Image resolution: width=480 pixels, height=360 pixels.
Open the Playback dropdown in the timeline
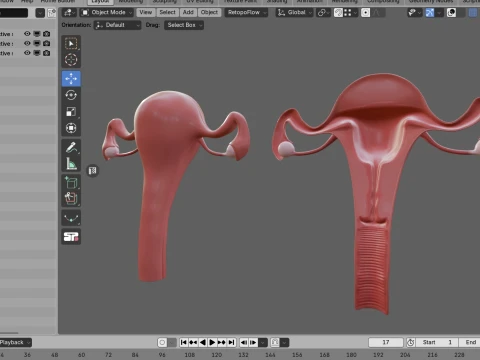click(15, 342)
